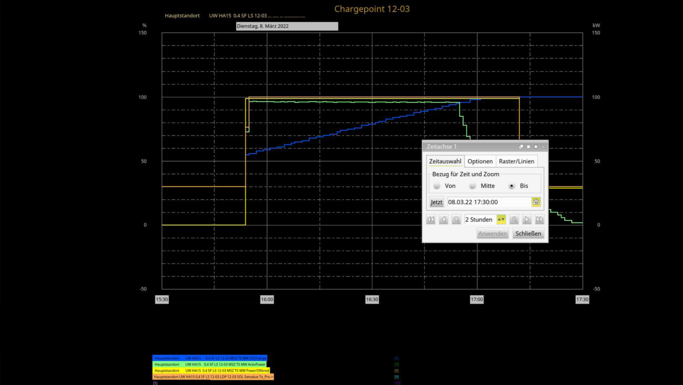Switch to the Optionen tab
The image size is (683, 385).
(x=480, y=161)
